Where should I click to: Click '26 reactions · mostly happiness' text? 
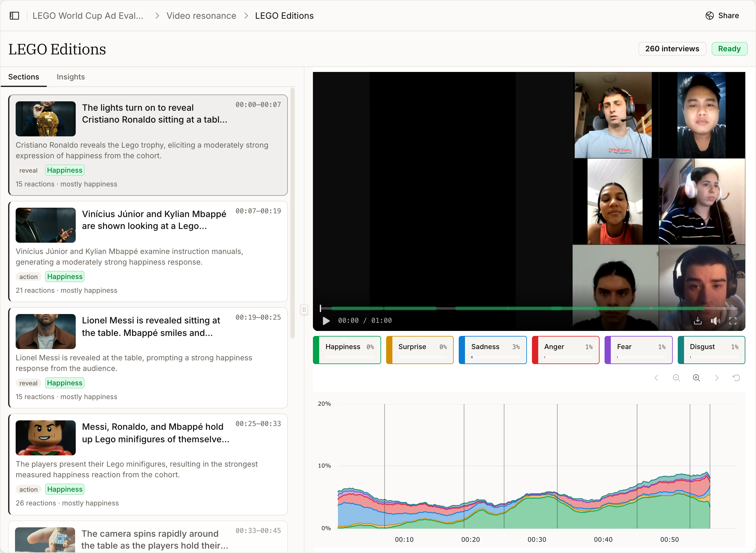pyautogui.click(x=67, y=503)
